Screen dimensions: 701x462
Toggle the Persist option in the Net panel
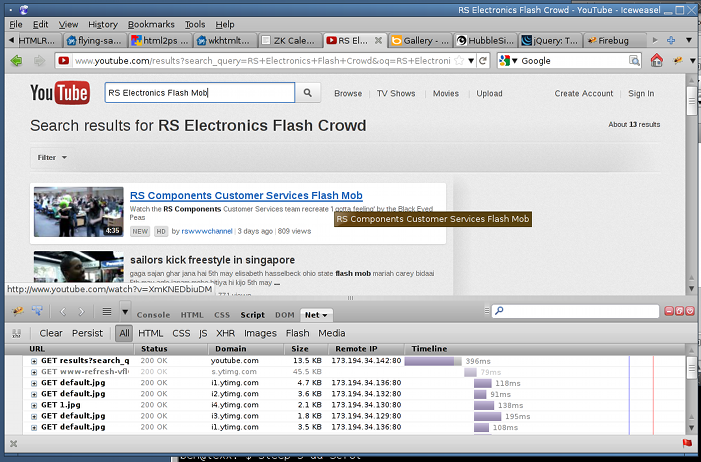tap(87, 333)
